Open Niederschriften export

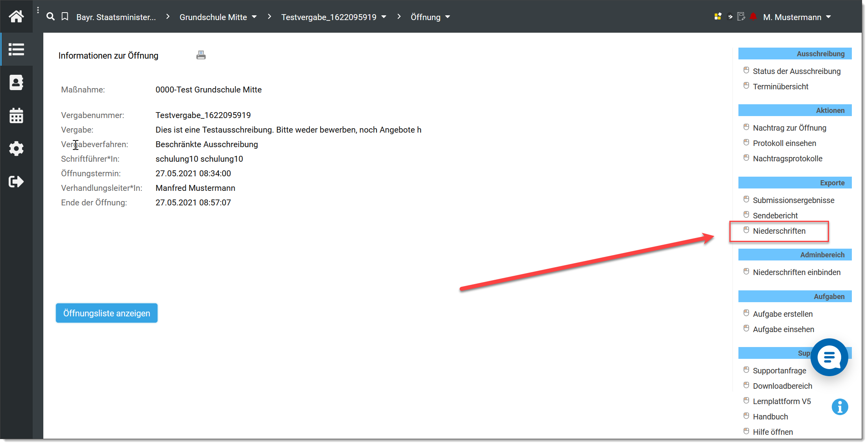point(779,231)
